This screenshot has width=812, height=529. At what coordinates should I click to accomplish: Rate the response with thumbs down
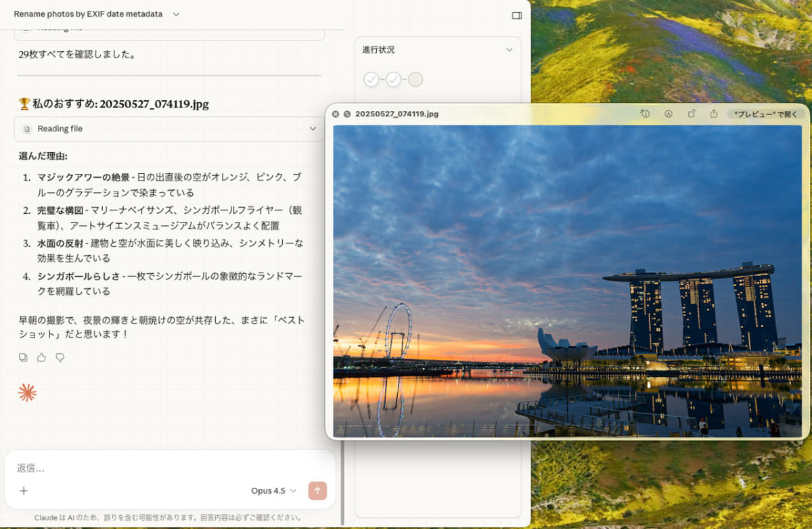click(60, 357)
